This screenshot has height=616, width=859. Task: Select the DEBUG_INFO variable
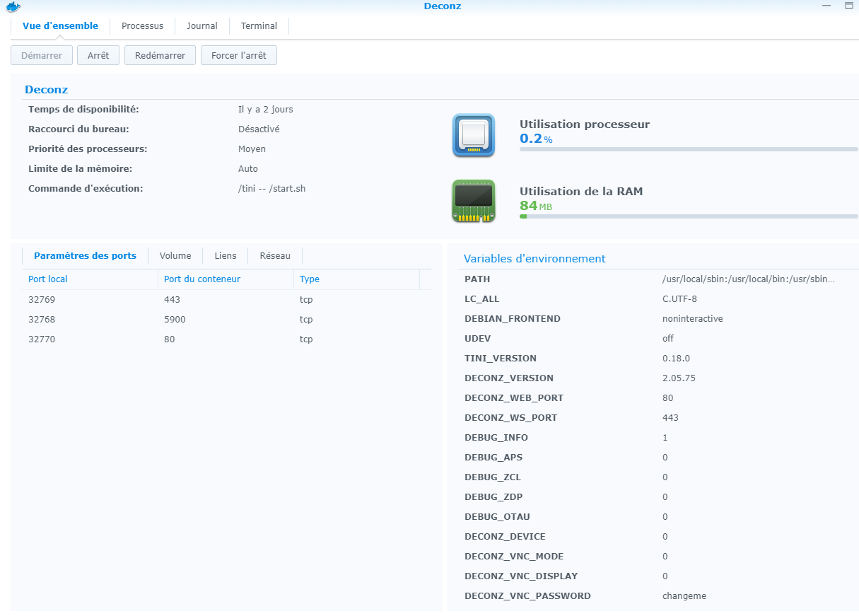point(496,438)
